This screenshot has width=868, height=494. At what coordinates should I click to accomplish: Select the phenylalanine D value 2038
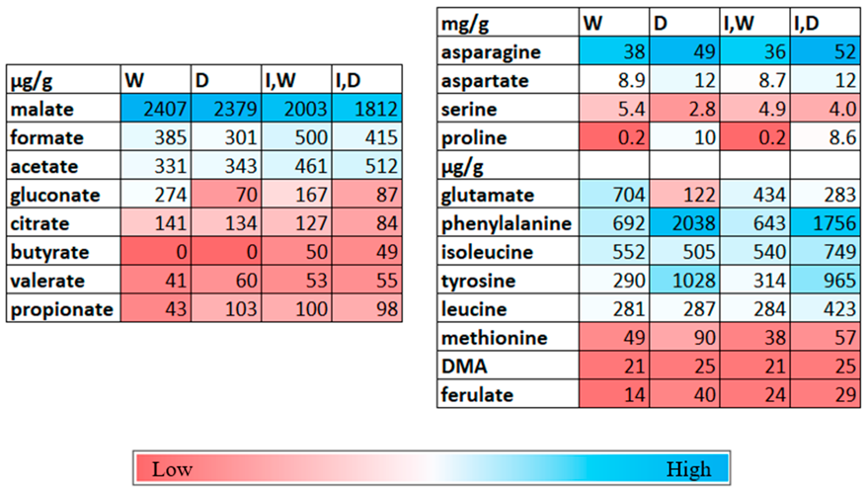(x=684, y=223)
